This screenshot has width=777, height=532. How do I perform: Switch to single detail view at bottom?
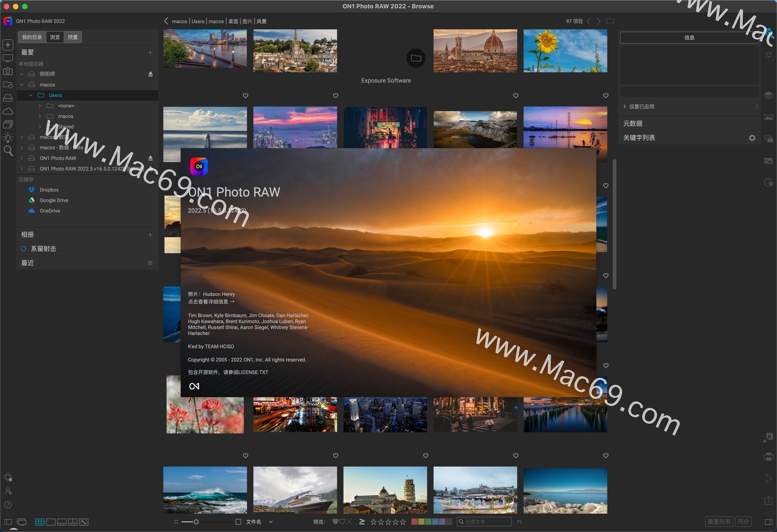coord(51,522)
